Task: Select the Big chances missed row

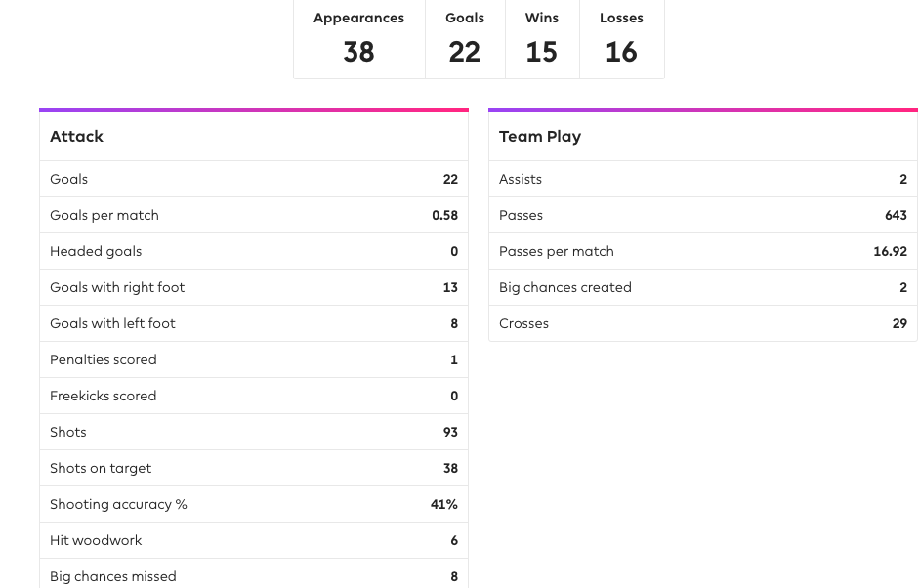Action: pyautogui.click(x=253, y=576)
